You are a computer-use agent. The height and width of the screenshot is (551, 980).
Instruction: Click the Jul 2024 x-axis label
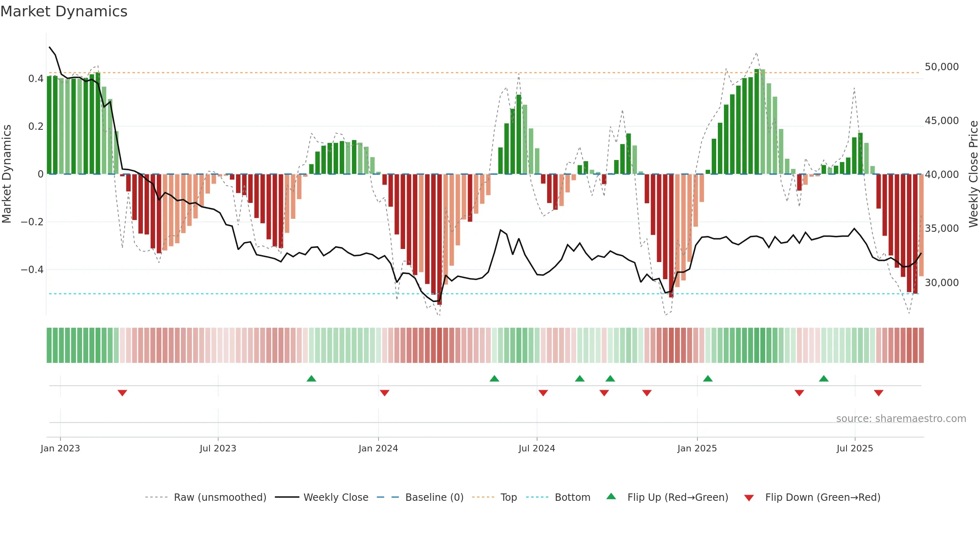(x=537, y=448)
